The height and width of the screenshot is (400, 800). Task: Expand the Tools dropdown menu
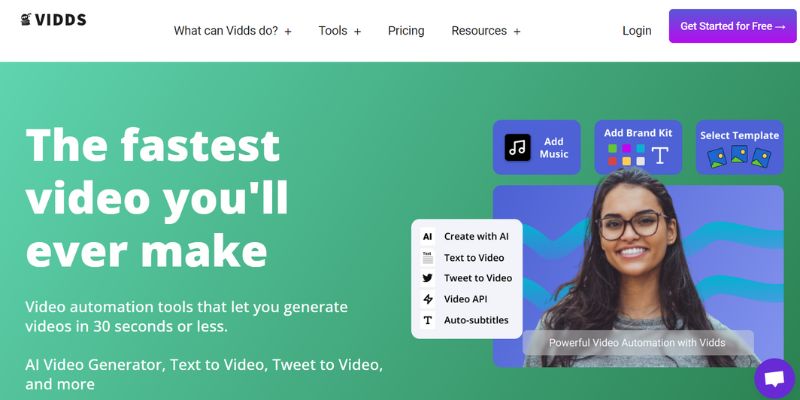point(340,31)
